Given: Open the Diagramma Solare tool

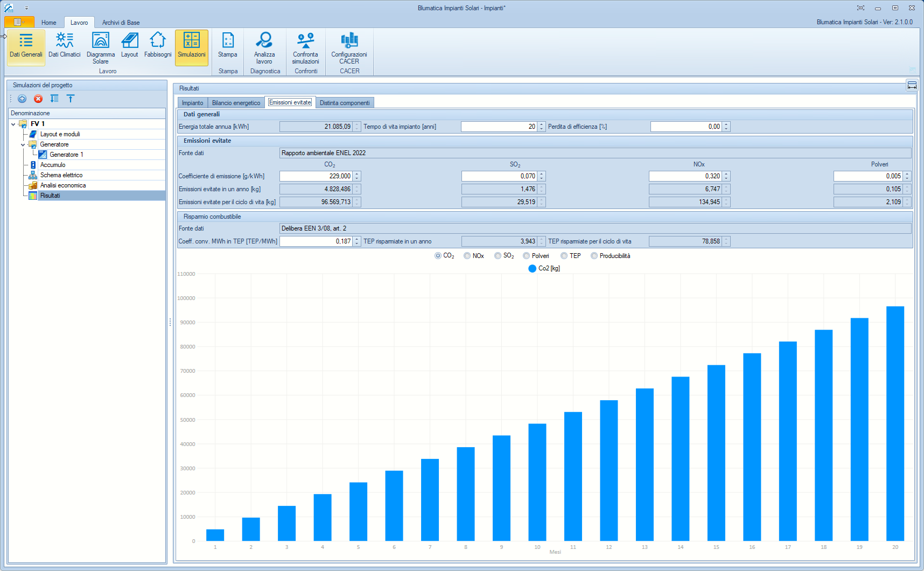Looking at the screenshot, I should coord(101,47).
